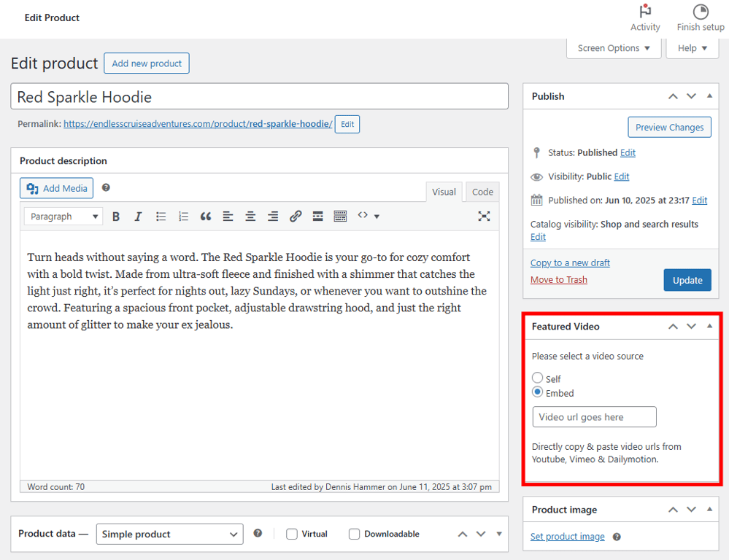Select the Self video source option
Viewport: 729px width, 560px height.
coord(536,378)
